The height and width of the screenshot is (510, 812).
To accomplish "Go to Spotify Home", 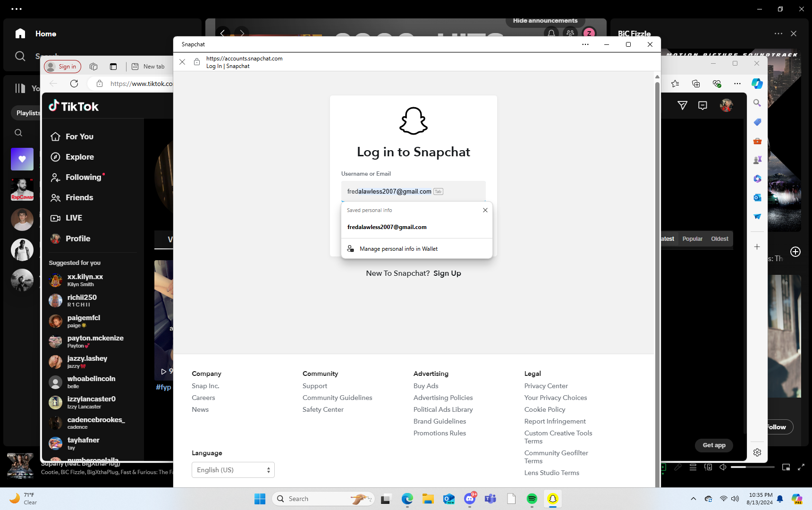I will click(36, 34).
